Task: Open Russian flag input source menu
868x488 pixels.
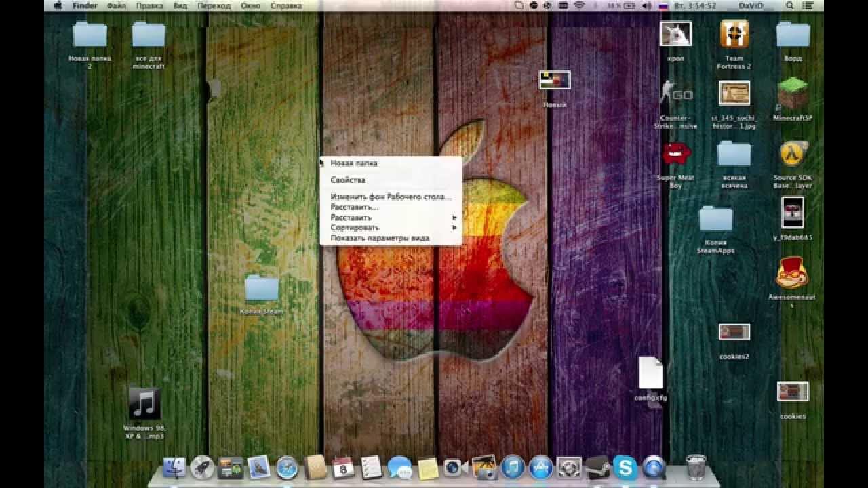Action: pos(664,5)
